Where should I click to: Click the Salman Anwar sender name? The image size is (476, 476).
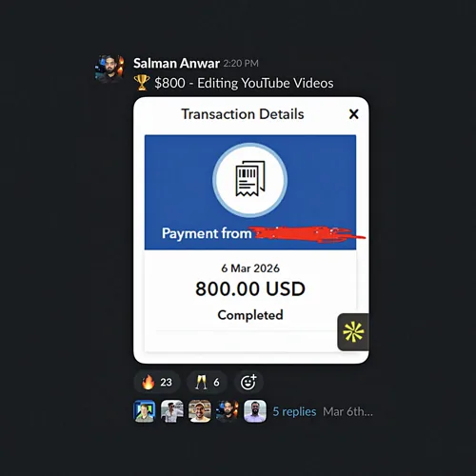coord(176,63)
